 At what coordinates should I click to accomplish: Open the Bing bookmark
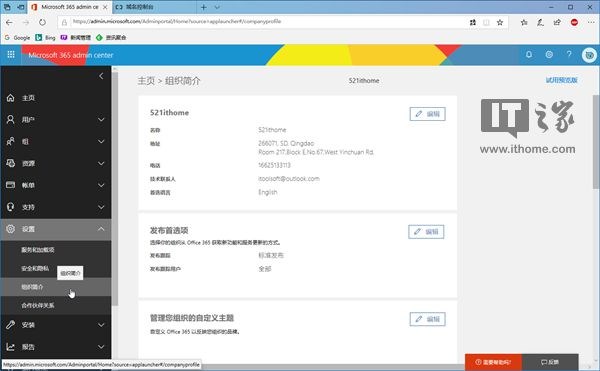point(46,37)
